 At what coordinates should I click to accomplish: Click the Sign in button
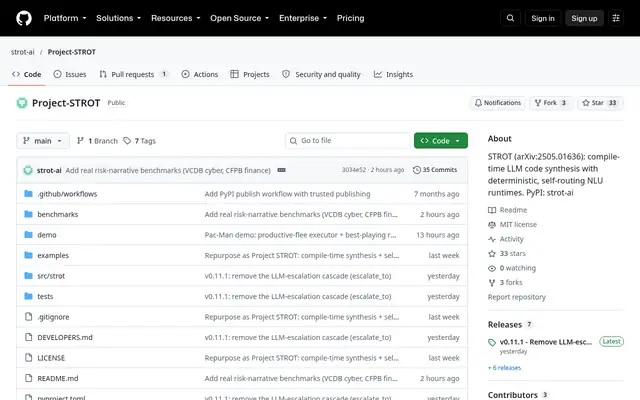[x=543, y=18]
